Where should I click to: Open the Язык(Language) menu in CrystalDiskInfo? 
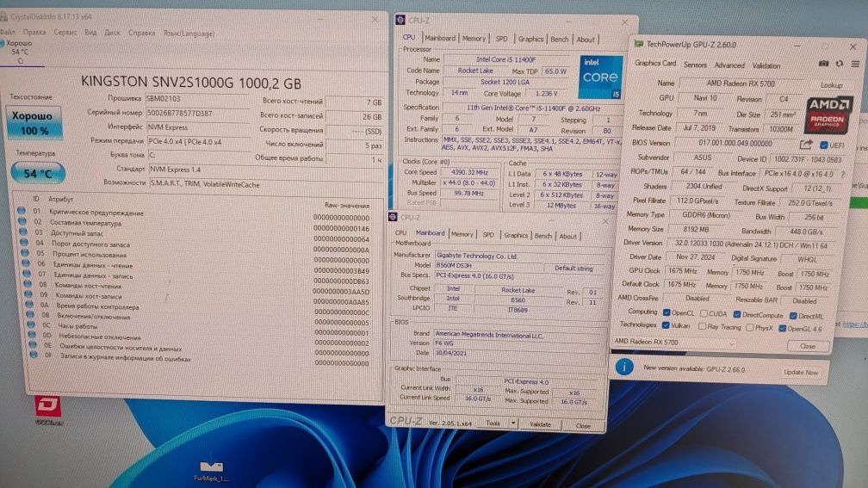point(189,34)
